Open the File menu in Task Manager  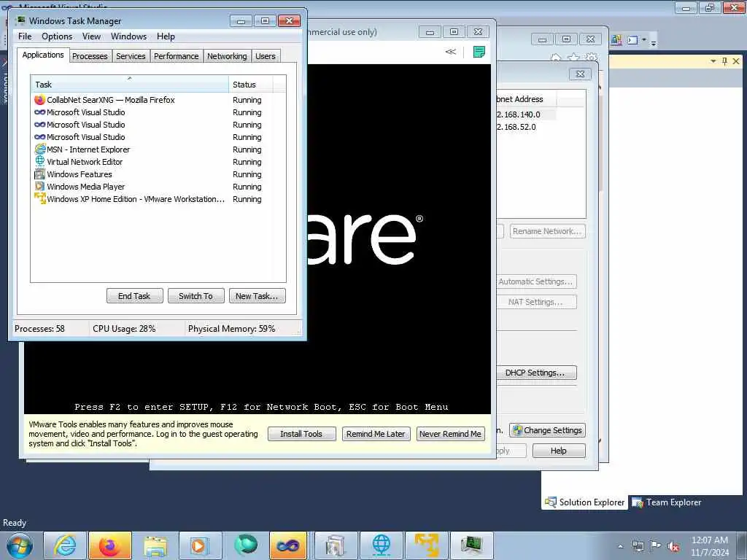click(25, 36)
